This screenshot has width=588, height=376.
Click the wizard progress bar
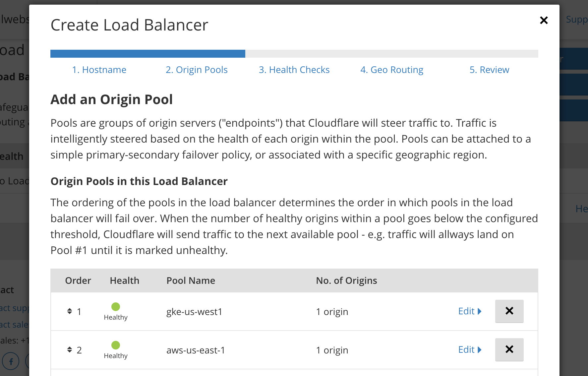click(x=294, y=54)
